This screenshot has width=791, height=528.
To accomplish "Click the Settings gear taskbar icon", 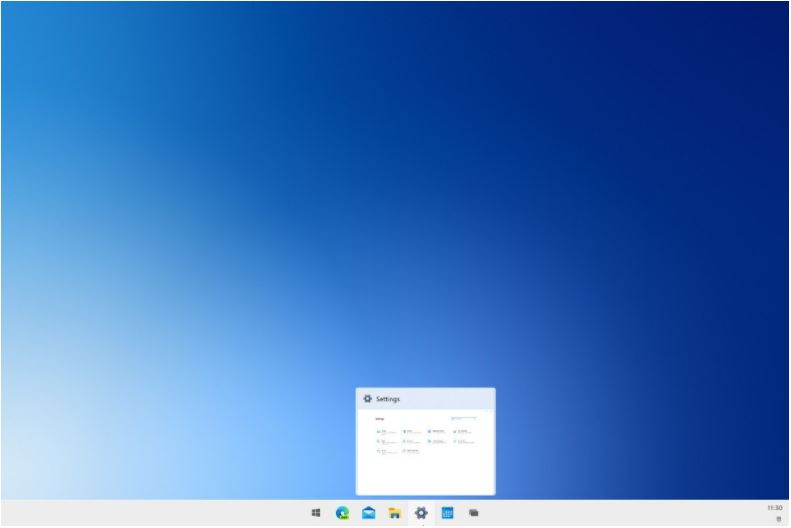I will coord(421,513).
